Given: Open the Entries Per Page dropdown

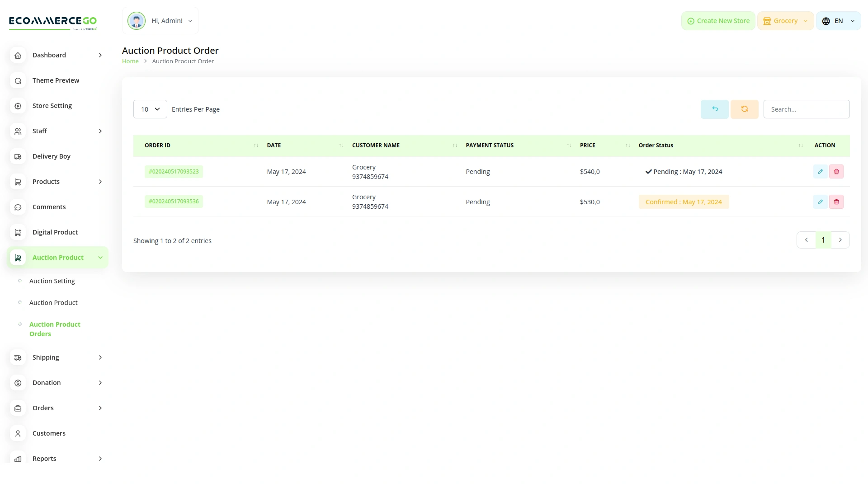Looking at the screenshot, I should [150, 109].
